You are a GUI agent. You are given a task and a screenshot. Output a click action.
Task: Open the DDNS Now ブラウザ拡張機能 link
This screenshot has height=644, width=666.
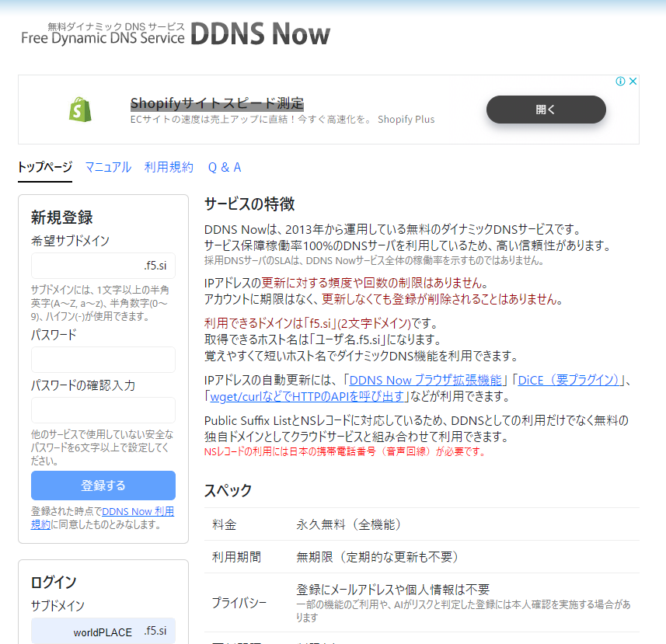(x=425, y=380)
